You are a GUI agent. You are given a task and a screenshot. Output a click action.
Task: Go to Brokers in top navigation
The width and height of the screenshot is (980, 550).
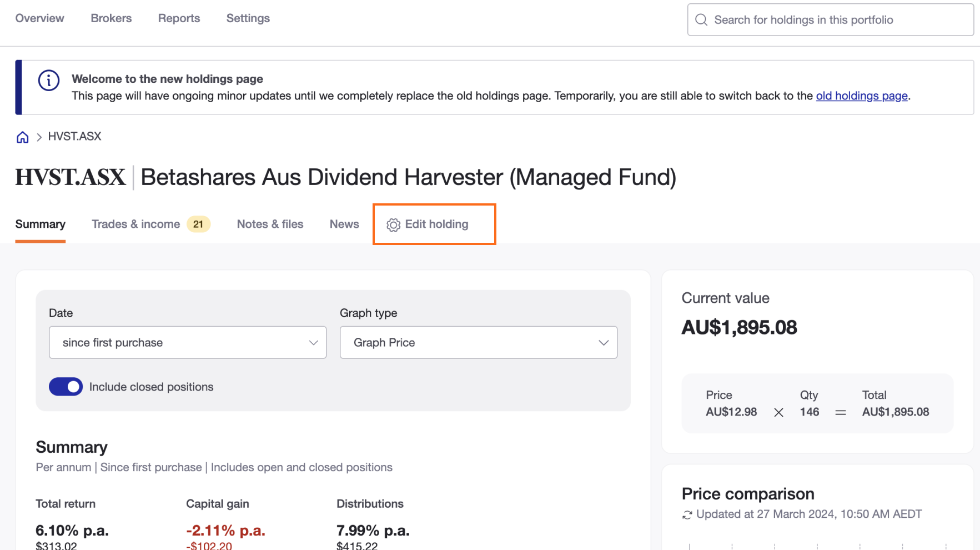[x=111, y=18]
